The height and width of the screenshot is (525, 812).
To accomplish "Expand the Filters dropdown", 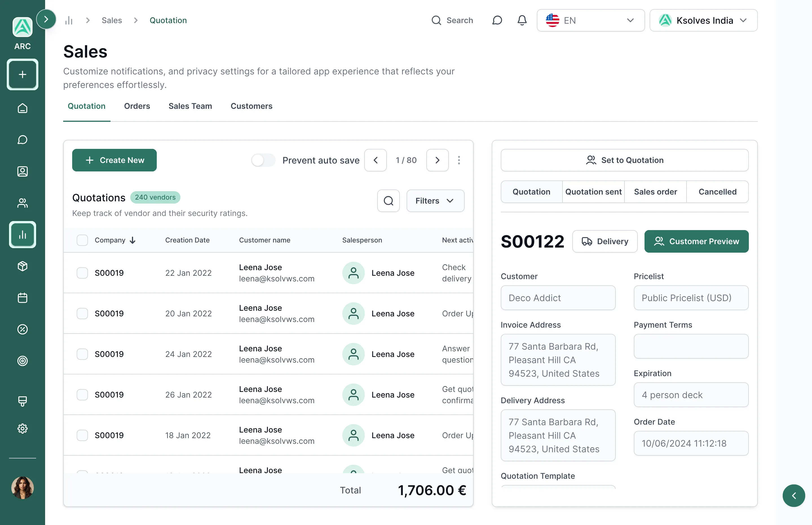I will (435, 201).
